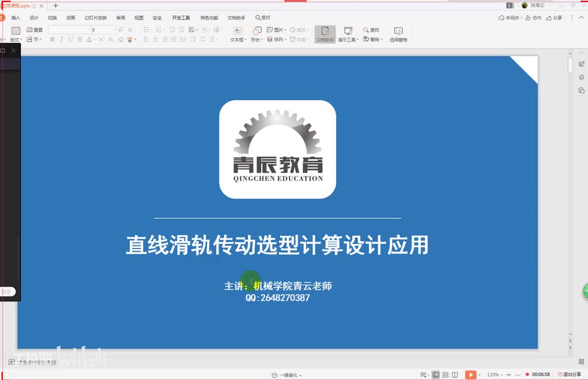
Task: Click the text direction icon
Action: pos(192,30)
